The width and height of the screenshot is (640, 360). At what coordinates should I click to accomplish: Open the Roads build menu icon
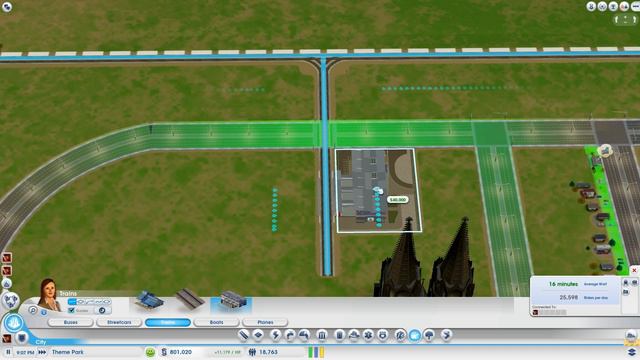click(x=243, y=335)
